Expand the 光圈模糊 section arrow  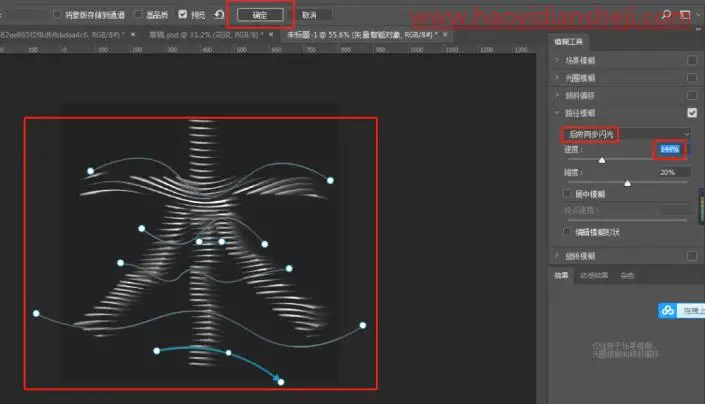pyautogui.click(x=557, y=78)
